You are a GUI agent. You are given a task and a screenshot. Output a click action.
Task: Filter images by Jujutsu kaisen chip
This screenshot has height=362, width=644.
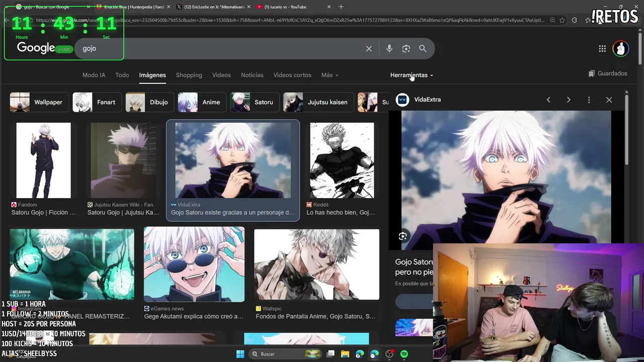317,102
